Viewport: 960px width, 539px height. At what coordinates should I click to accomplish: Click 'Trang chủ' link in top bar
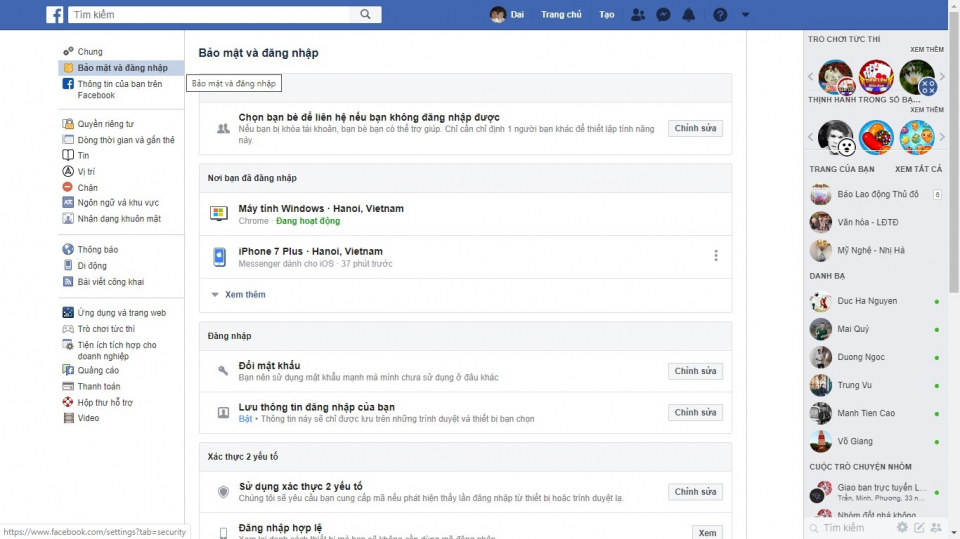(561, 15)
